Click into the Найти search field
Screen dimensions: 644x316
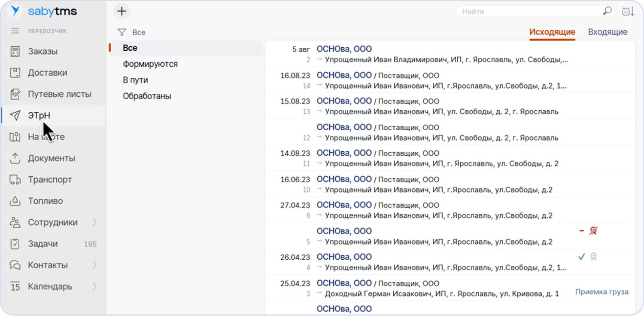tap(528, 12)
